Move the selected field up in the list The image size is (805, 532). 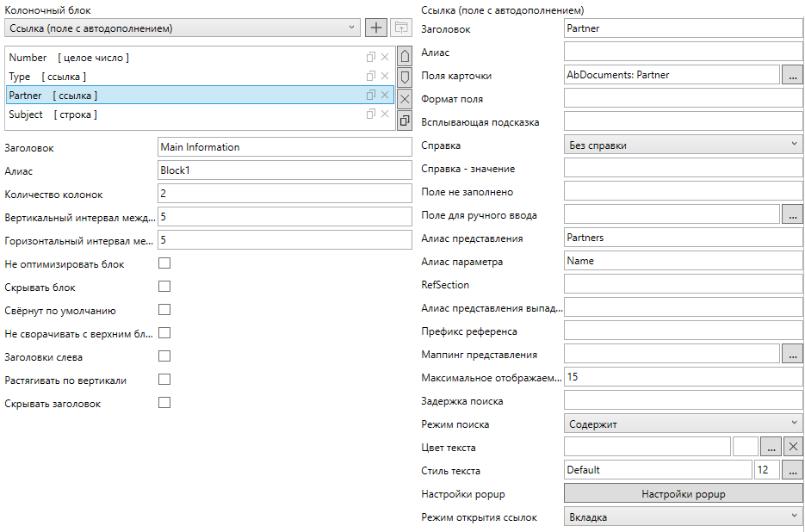[x=405, y=57]
